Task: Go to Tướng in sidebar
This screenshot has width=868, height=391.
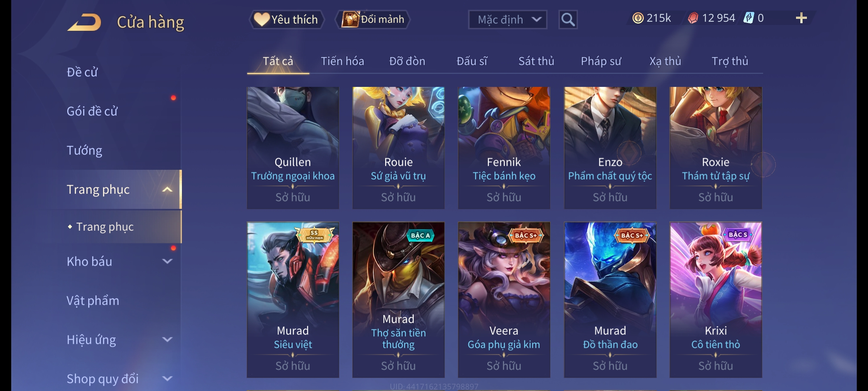Action: click(84, 150)
